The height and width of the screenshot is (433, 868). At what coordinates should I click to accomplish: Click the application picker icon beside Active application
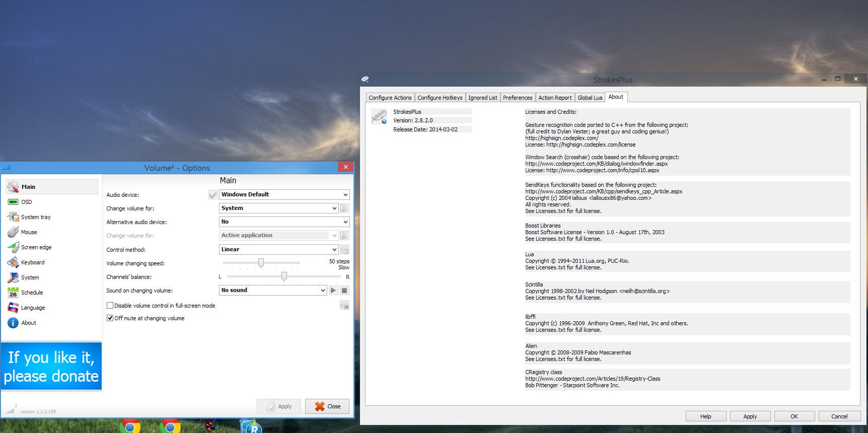344,235
